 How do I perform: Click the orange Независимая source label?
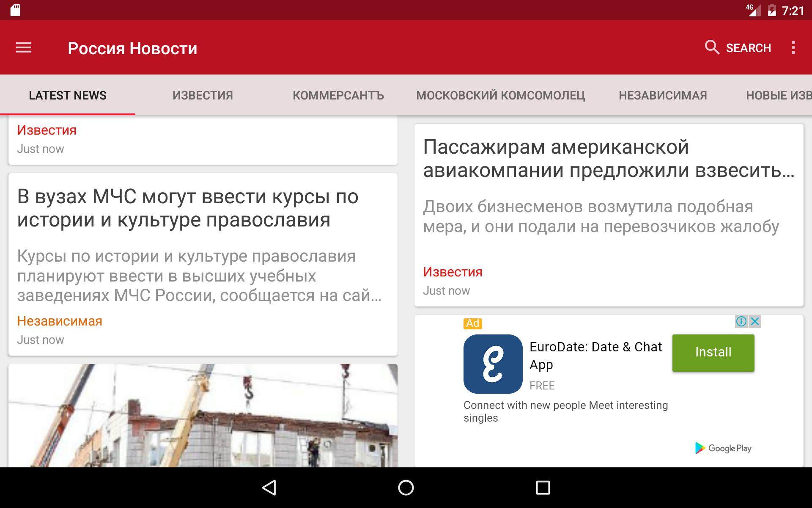pyautogui.click(x=60, y=321)
